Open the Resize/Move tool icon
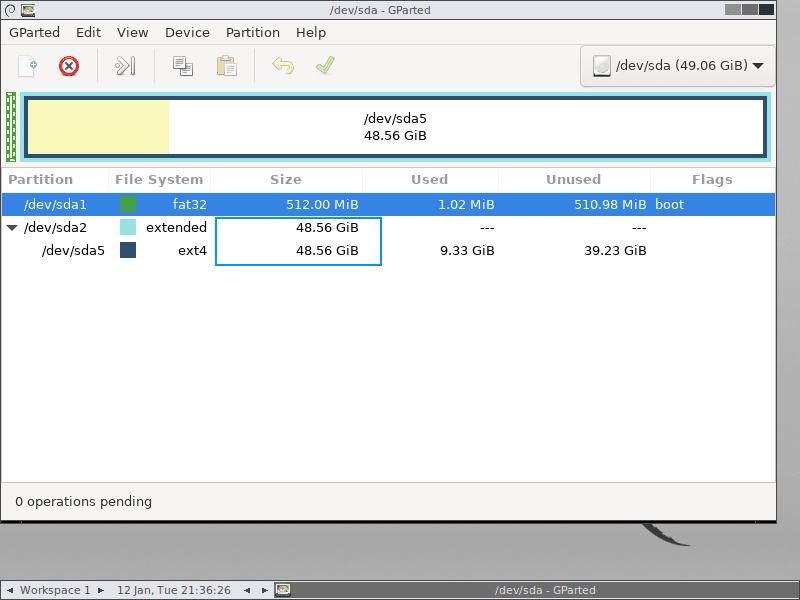The height and width of the screenshot is (600, 800). 124,65
